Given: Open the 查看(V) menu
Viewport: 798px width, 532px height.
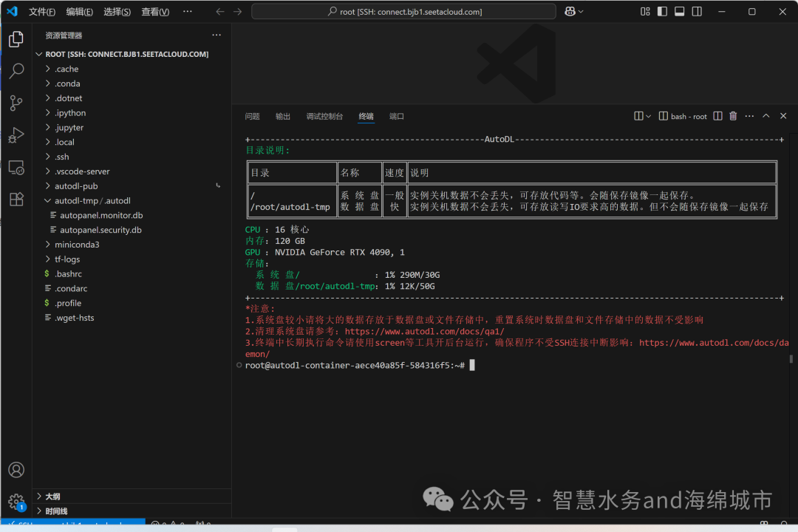Looking at the screenshot, I should point(155,12).
